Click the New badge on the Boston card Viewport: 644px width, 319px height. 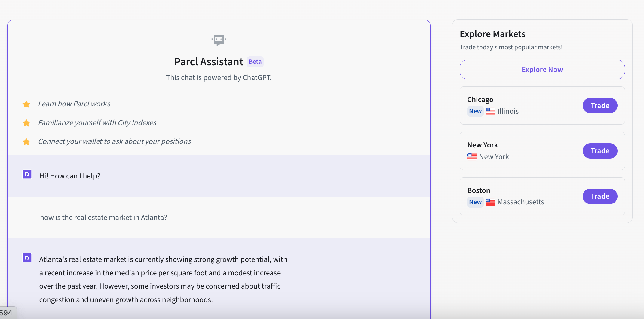[475, 202]
